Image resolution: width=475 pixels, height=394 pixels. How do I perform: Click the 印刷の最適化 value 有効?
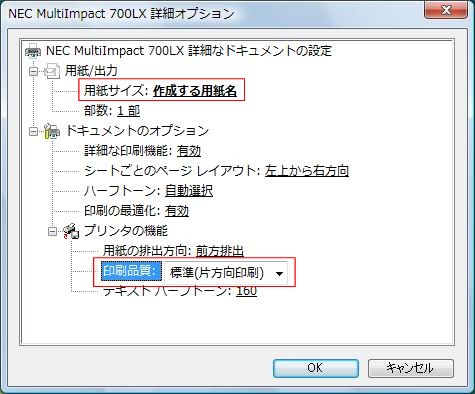click(177, 211)
